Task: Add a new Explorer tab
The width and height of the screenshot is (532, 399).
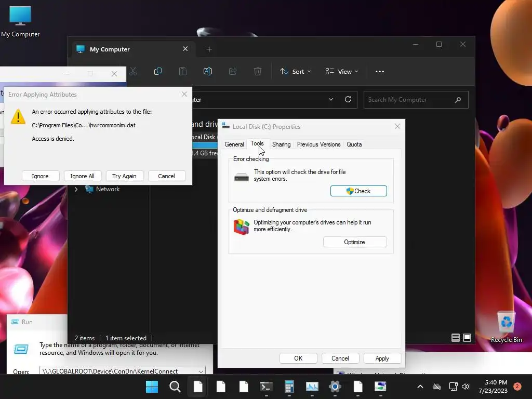Action: pyautogui.click(x=209, y=49)
